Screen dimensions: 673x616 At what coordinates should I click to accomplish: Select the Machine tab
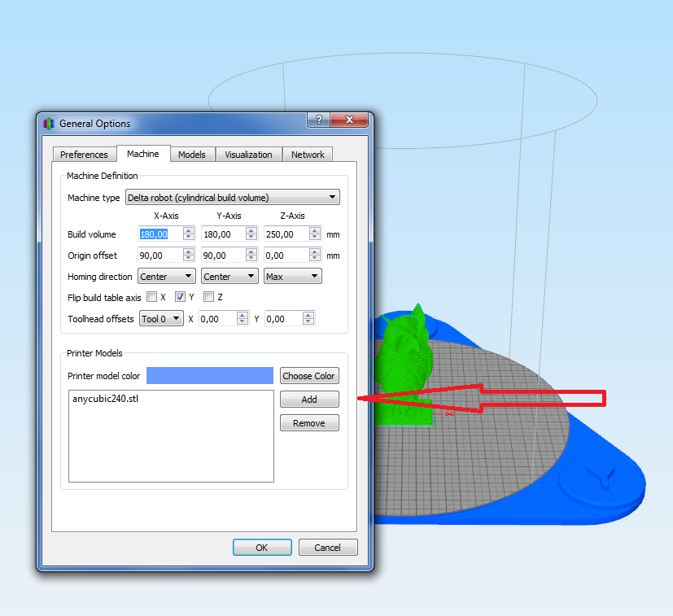click(143, 154)
